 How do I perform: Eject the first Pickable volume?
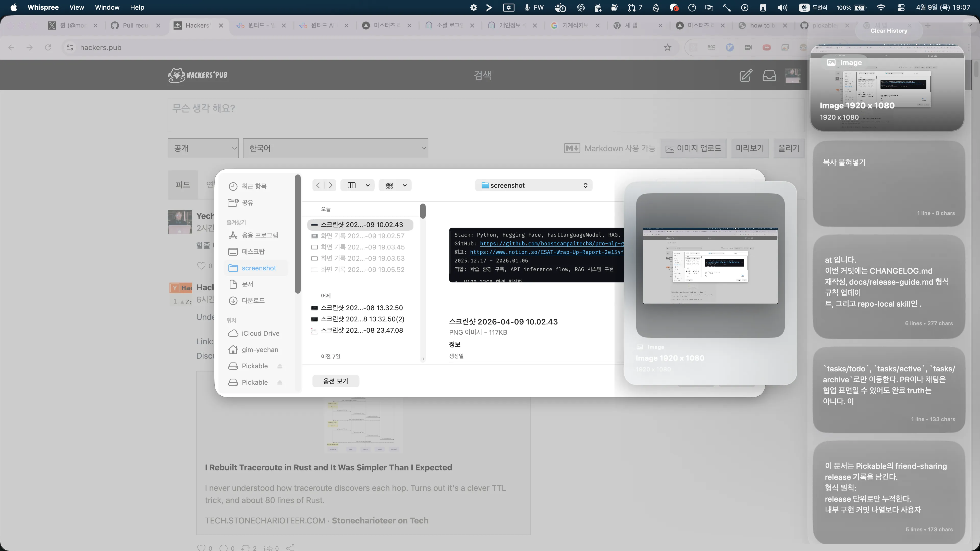pyautogui.click(x=280, y=366)
